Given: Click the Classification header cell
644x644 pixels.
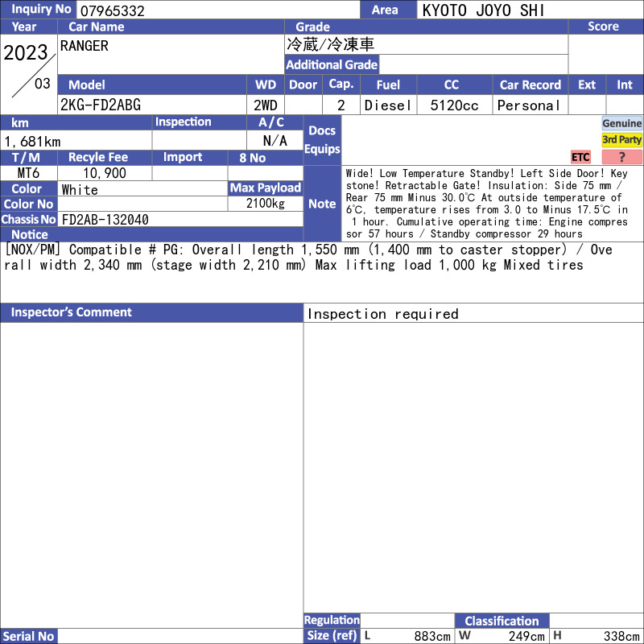Looking at the screenshot, I should (502, 621).
